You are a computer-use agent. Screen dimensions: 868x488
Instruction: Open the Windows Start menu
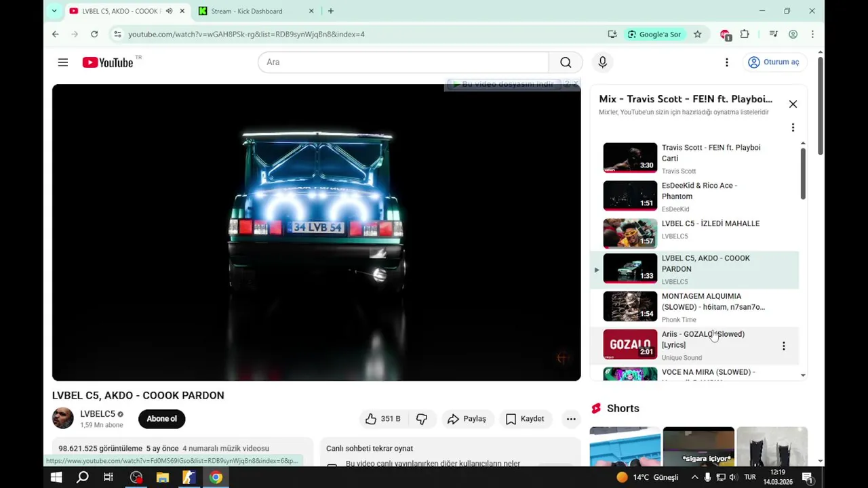(x=56, y=477)
